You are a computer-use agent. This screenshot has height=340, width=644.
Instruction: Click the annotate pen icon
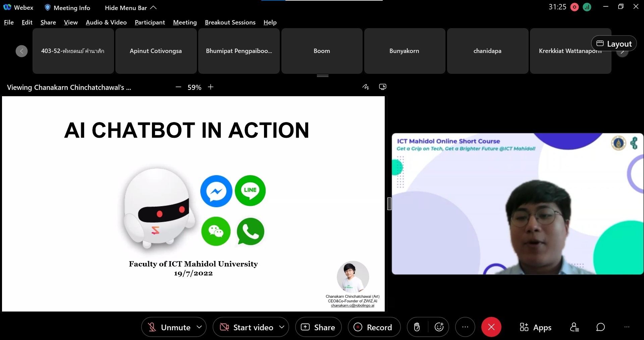[x=366, y=87]
